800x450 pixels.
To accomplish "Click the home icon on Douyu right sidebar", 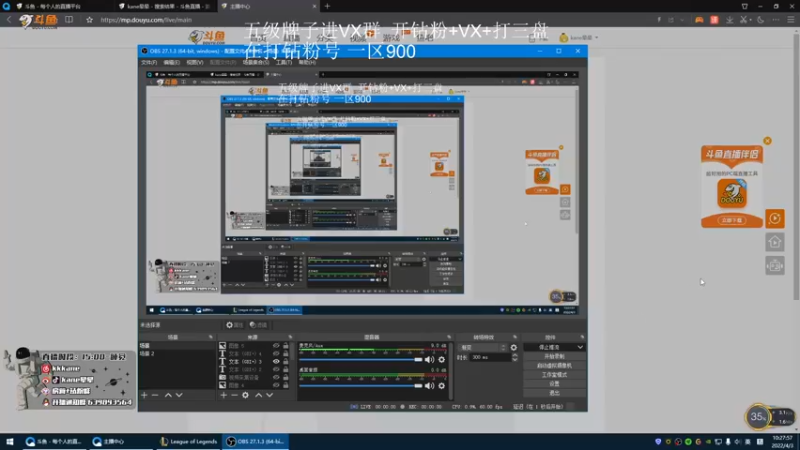I will click(x=775, y=242).
